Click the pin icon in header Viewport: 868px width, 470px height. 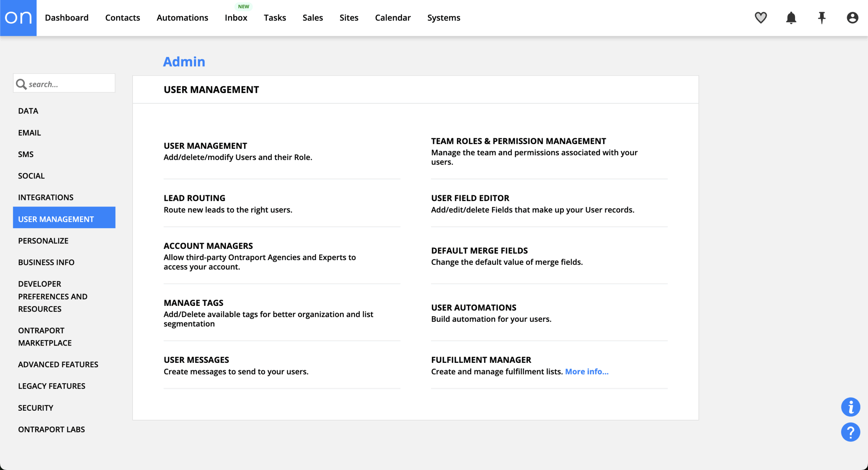click(x=822, y=18)
